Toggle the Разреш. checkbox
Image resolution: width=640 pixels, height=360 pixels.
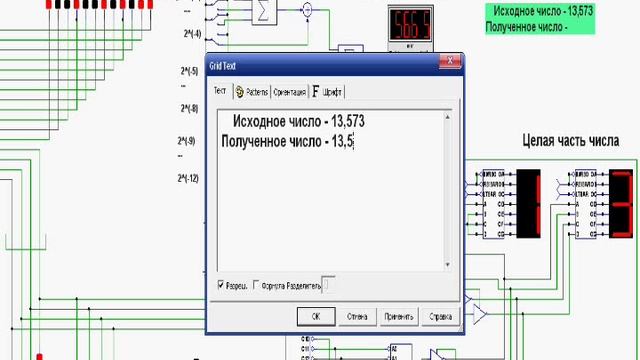coord(221,284)
